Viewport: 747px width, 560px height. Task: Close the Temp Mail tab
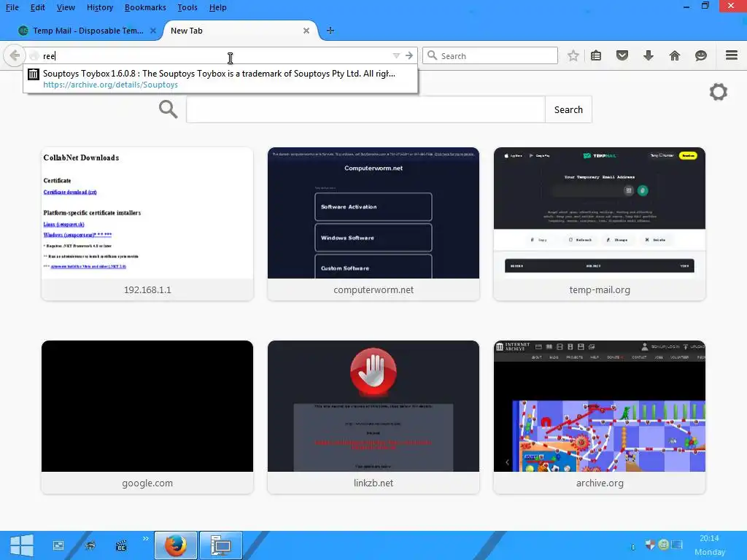click(x=153, y=31)
